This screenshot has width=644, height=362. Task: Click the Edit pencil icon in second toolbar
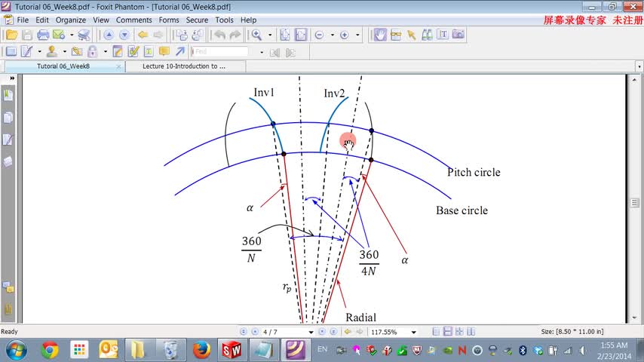[26, 52]
